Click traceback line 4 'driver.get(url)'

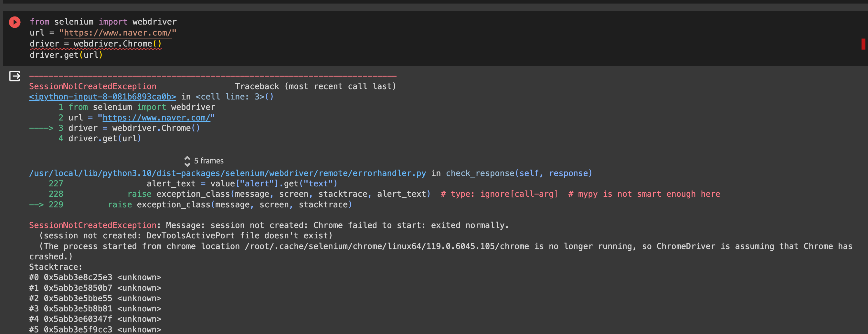click(105, 138)
